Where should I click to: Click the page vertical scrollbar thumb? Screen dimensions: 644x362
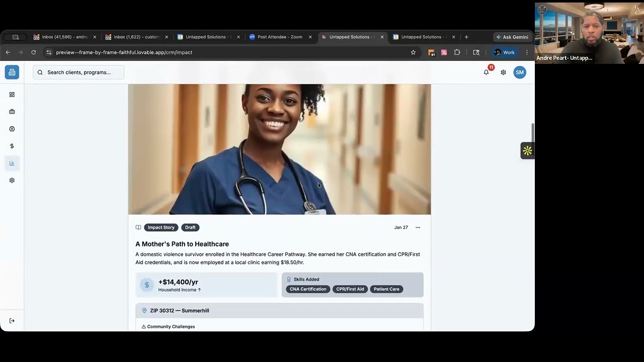coord(532,132)
